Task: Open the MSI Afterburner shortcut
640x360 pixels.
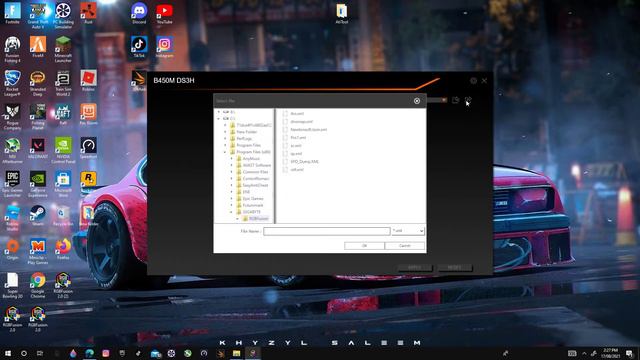Action: click(x=13, y=150)
